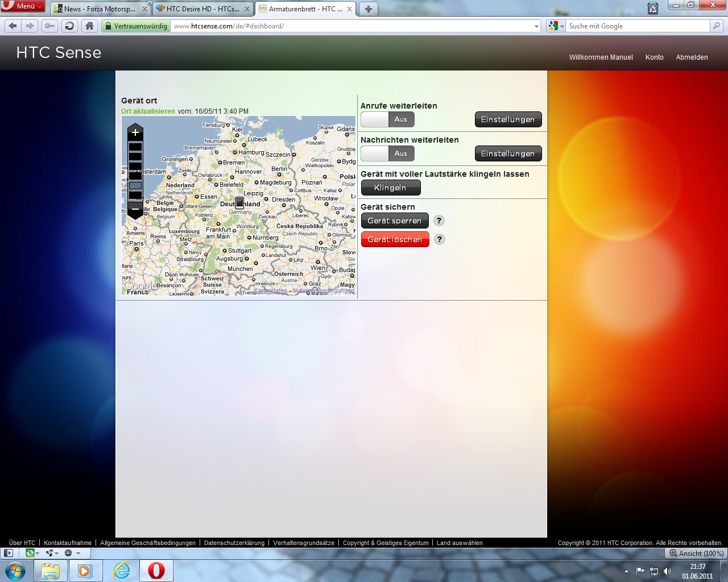Go to the home page icon
The image size is (728, 582).
tap(89, 26)
